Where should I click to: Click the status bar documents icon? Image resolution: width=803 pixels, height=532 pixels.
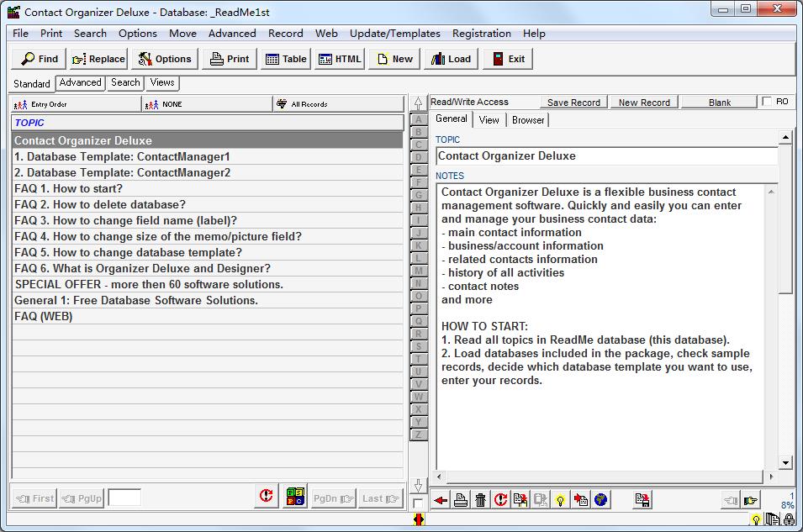pos(772,519)
